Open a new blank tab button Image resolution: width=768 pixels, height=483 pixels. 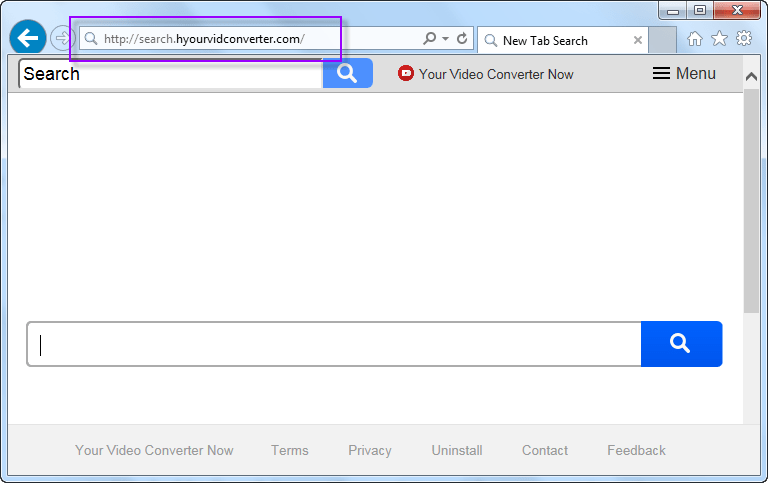coord(663,40)
